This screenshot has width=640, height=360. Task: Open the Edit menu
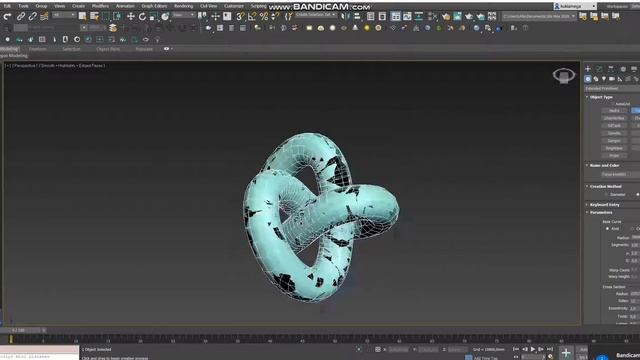pyautogui.click(x=7, y=6)
